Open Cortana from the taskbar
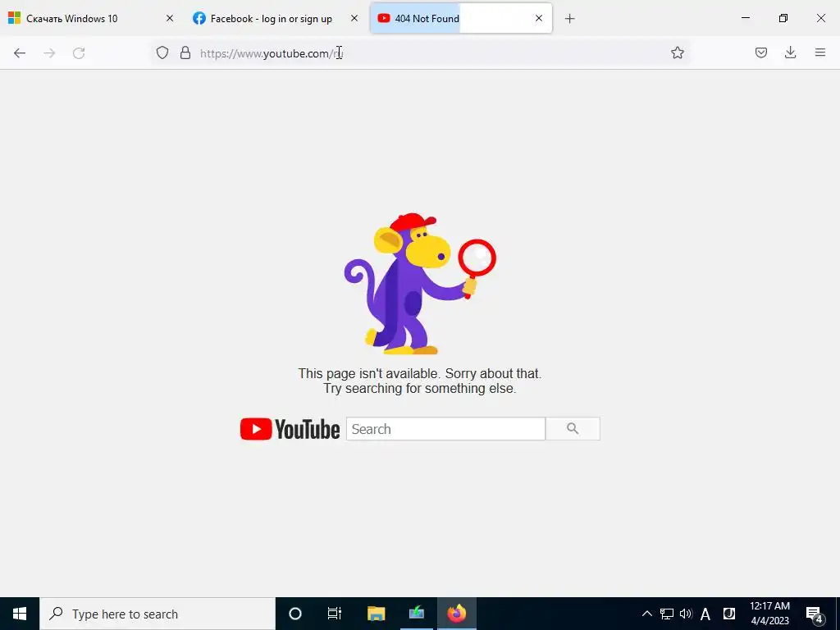This screenshot has height=630, width=840. tap(295, 614)
